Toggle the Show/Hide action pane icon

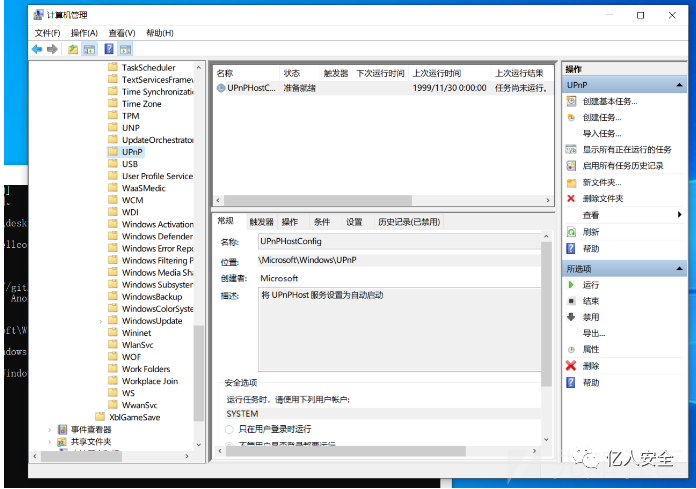(x=126, y=49)
